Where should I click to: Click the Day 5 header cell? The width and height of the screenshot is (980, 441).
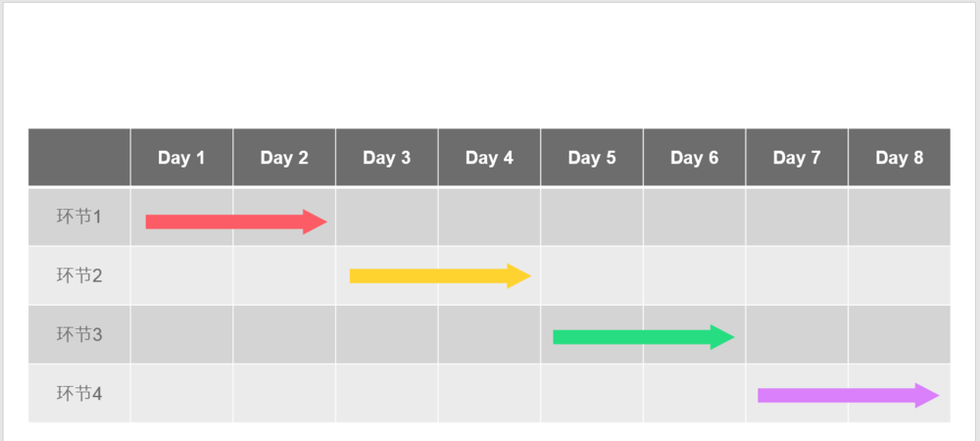click(x=592, y=158)
